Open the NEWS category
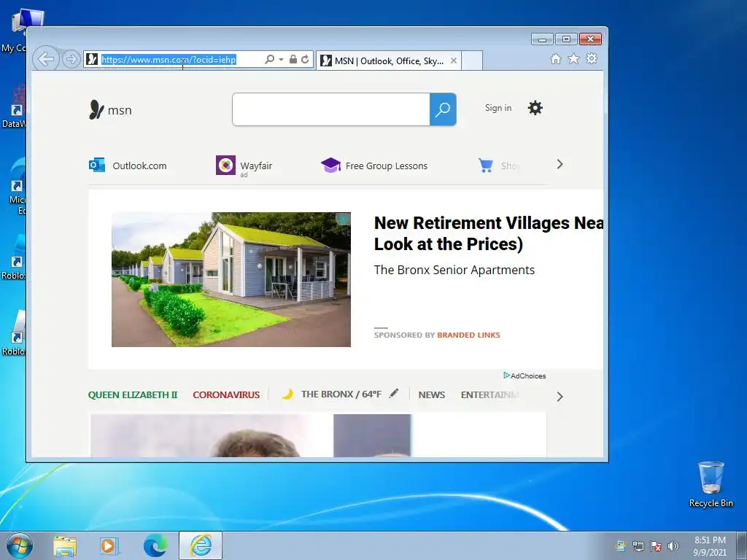The image size is (747, 560). tap(432, 394)
